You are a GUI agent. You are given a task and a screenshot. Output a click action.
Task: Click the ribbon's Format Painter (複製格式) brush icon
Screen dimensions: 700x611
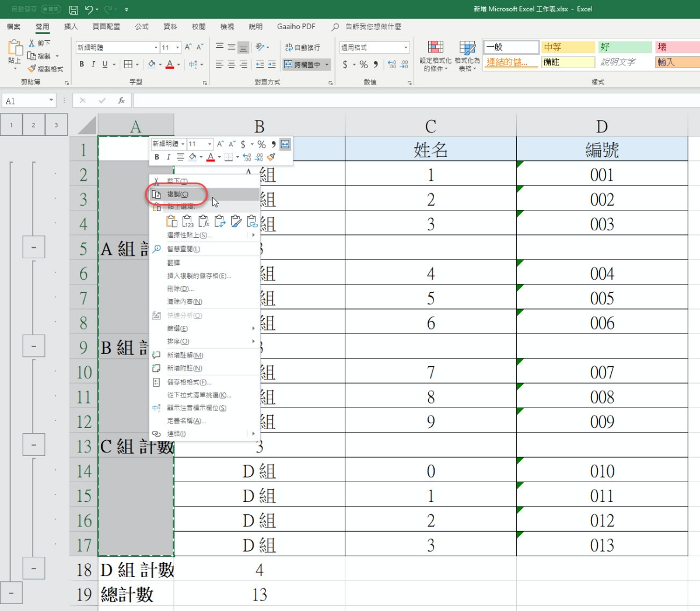tap(32, 69)
